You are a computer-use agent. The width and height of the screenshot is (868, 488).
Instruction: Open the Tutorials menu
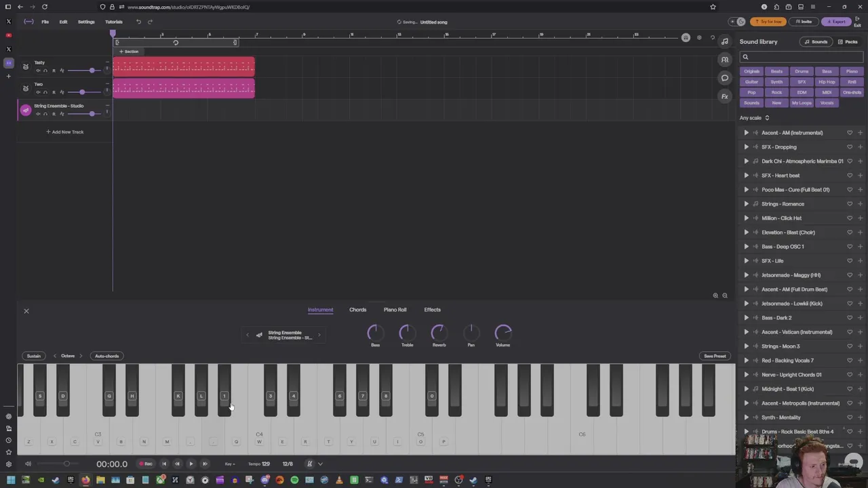pyautogui.click(x=114, y=22)
